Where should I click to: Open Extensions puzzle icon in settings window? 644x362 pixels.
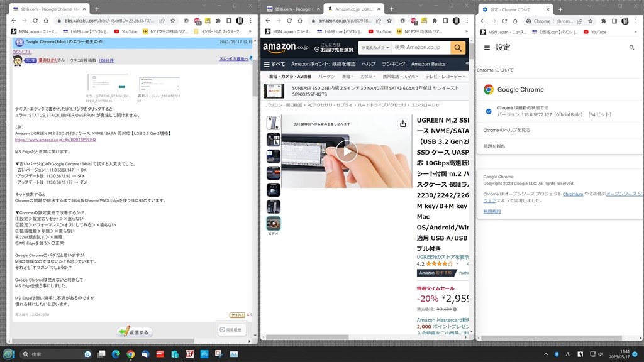[x=603, y=21]
